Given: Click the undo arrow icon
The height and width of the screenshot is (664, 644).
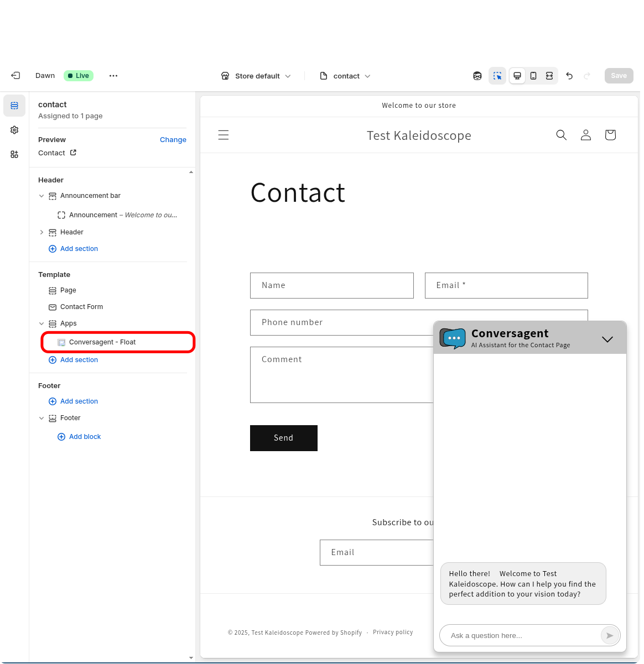Looking at the screenshot, I should coord(569,76).
